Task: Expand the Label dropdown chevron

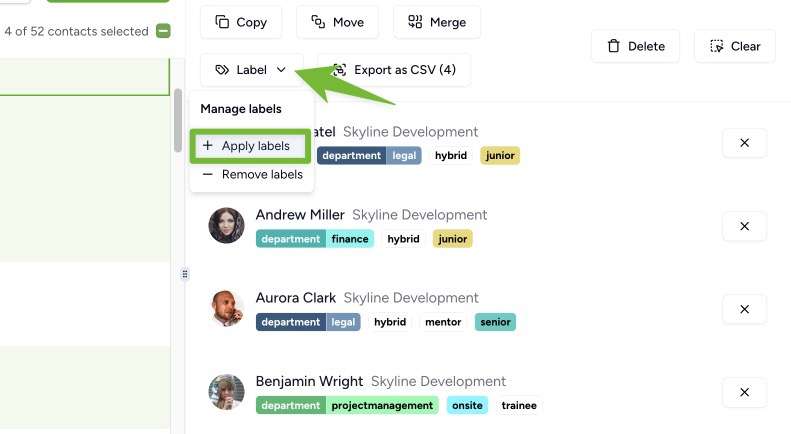Action: [281, 70]
